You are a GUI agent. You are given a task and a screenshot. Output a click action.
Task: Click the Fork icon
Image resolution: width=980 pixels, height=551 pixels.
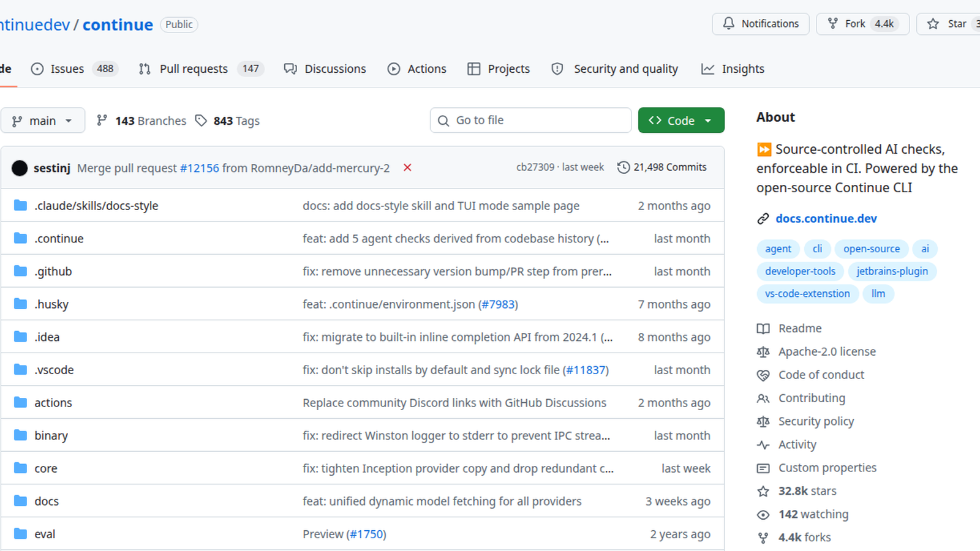tap(833, 23)
